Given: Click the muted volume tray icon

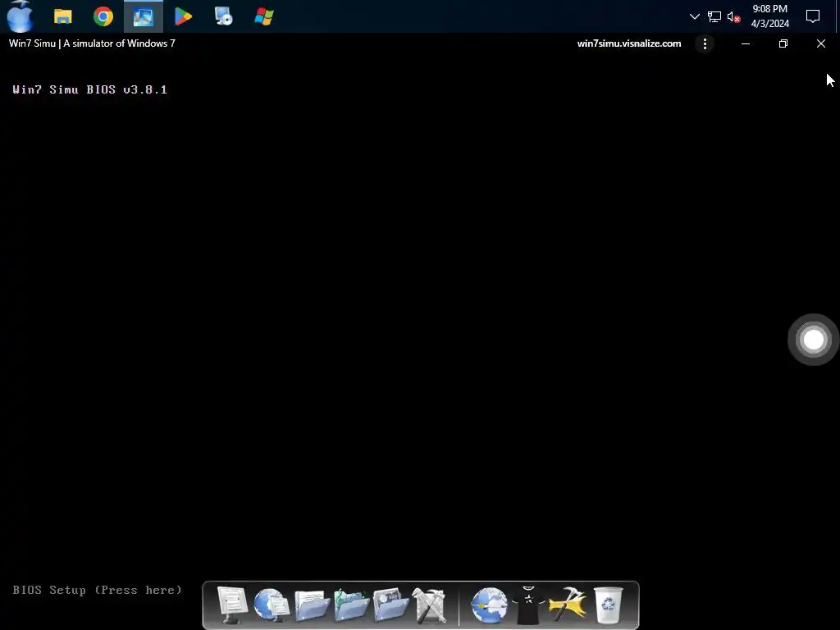Looking at the screenshot, I should [x=734, y=17].
